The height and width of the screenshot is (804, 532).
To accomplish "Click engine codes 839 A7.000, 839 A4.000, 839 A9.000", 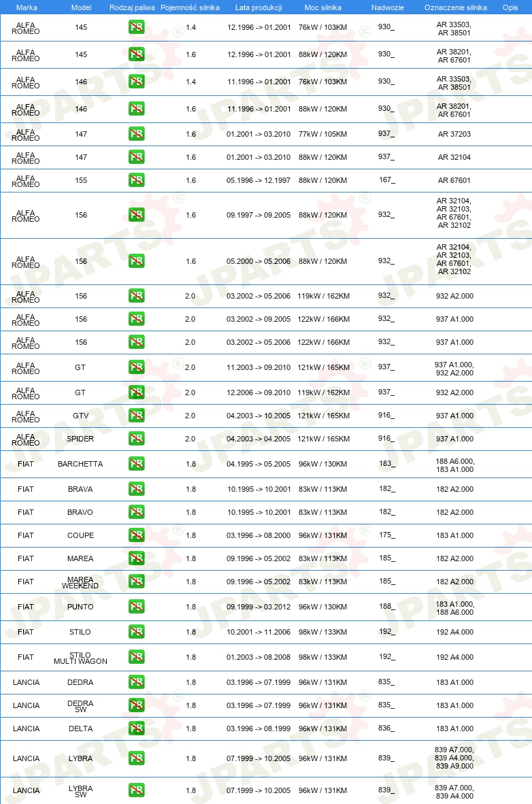I will tap(454, 758).
